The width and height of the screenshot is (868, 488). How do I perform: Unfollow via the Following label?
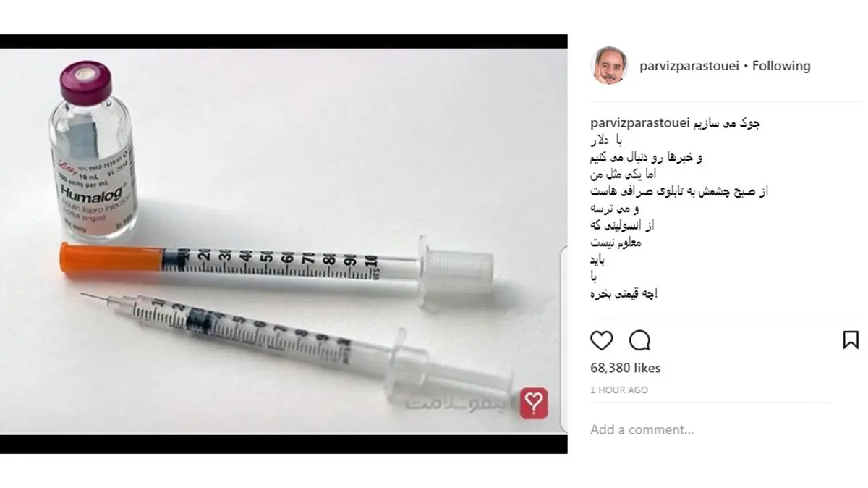[x=781, y=66]
